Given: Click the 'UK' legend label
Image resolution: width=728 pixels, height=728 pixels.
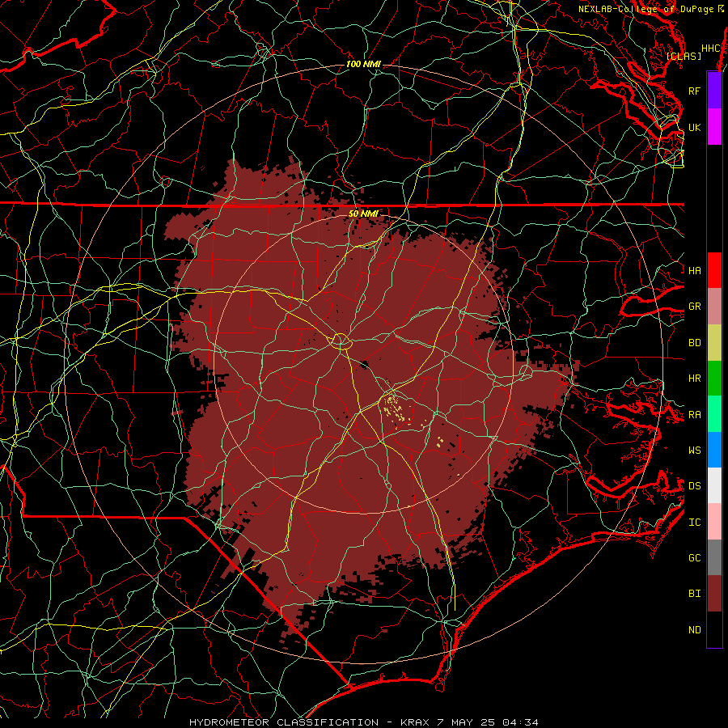Looking at the screenshot, I should coord(694,127).
